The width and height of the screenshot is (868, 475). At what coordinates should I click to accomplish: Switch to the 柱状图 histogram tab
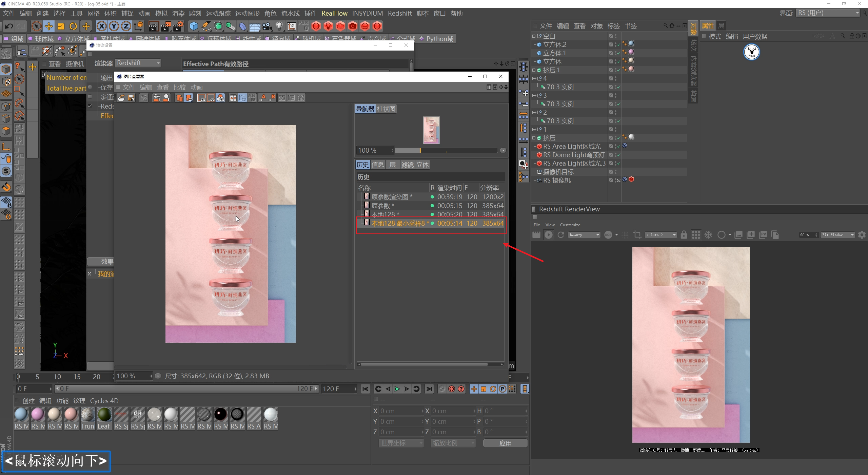[x=386, y=109]
